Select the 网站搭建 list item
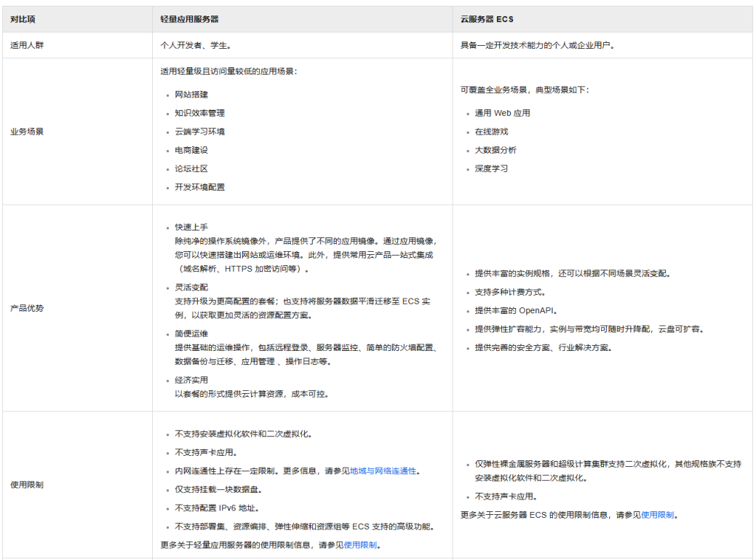This screenshot has width=756, height=560. point(191,95)
